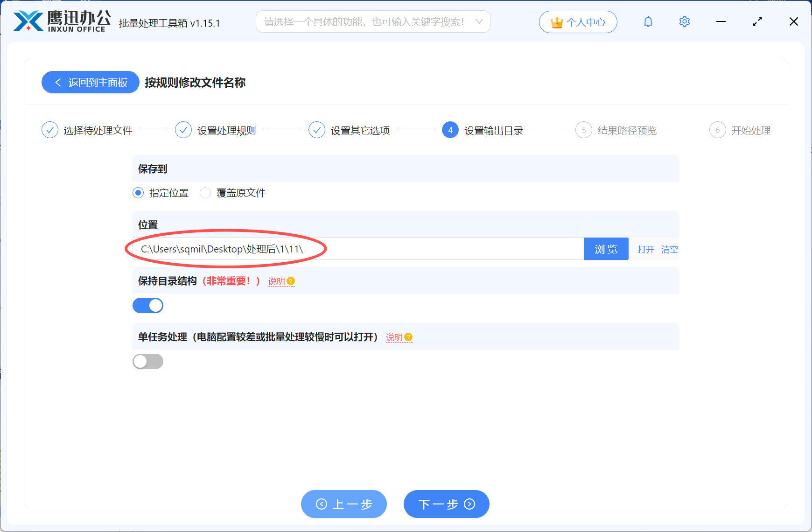Click the step 2 checkmark circle

[183, 130]
